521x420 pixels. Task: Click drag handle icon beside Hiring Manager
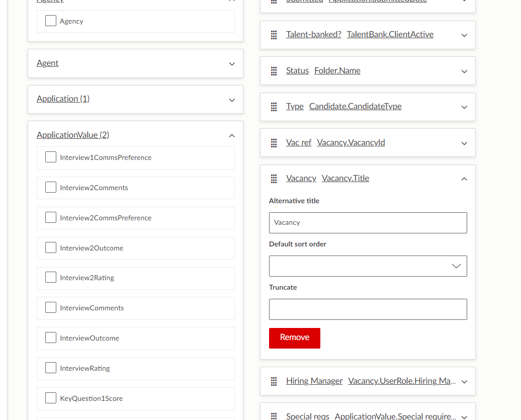click(274, 381)
